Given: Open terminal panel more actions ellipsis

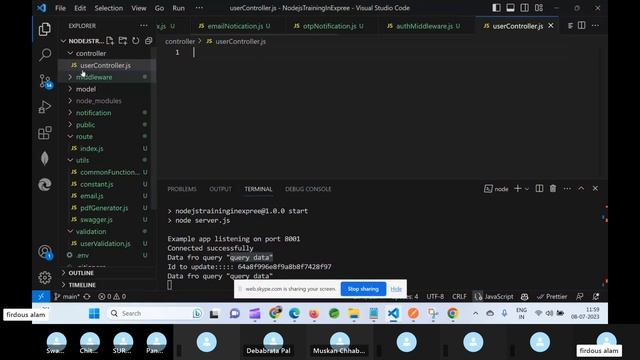Looking at the screenshot, I should (567, 189).
